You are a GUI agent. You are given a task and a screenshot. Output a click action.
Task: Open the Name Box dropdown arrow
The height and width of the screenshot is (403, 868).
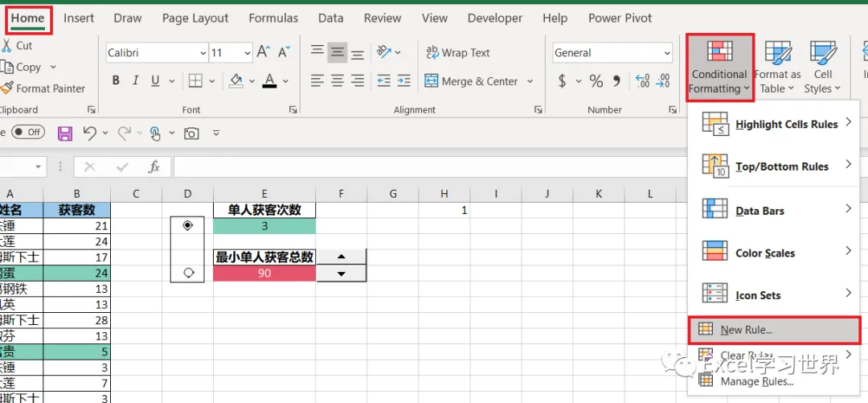[x=39, y=167]
